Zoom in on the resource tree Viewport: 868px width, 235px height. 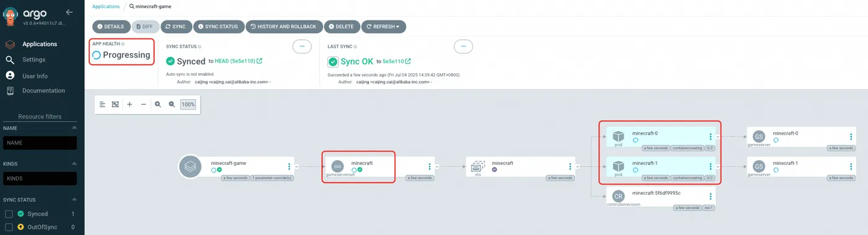[x=157, y=105]
